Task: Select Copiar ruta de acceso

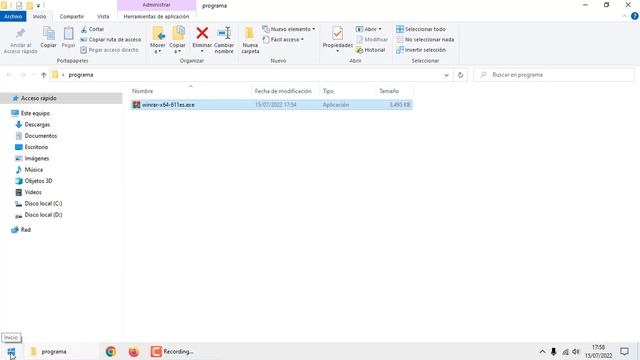Action: click(x=111, y=40)
